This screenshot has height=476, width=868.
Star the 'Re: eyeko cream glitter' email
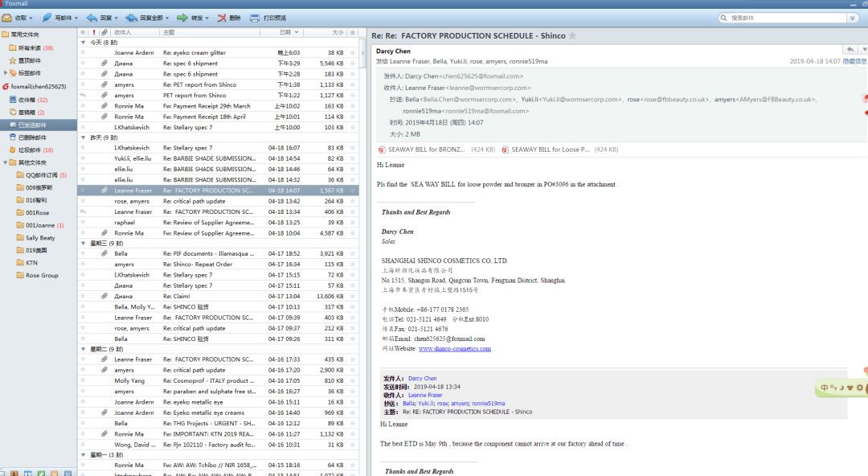pyautogui.click(x=353, y=52)
